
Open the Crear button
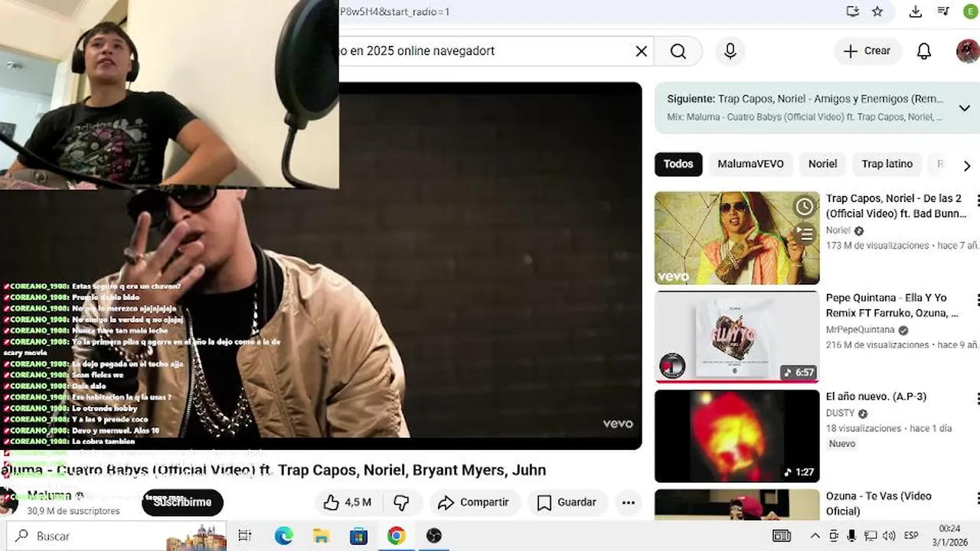(867, 51)
